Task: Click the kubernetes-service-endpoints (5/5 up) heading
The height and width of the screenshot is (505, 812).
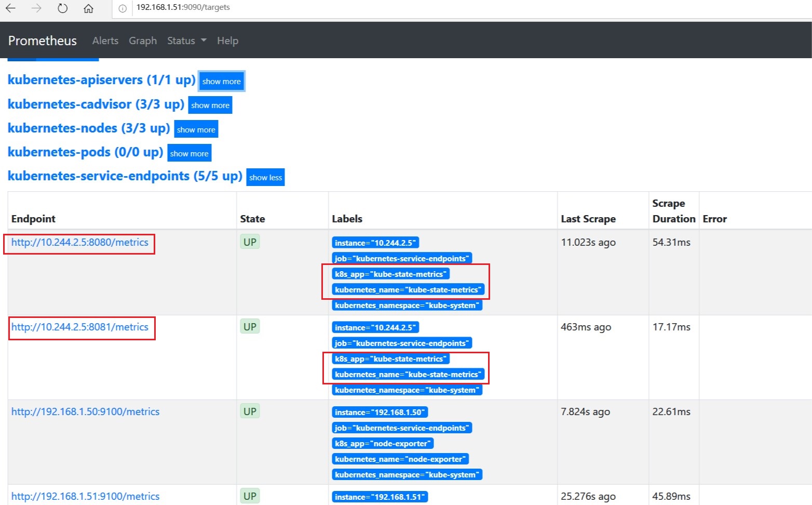Action: point(125,176)
